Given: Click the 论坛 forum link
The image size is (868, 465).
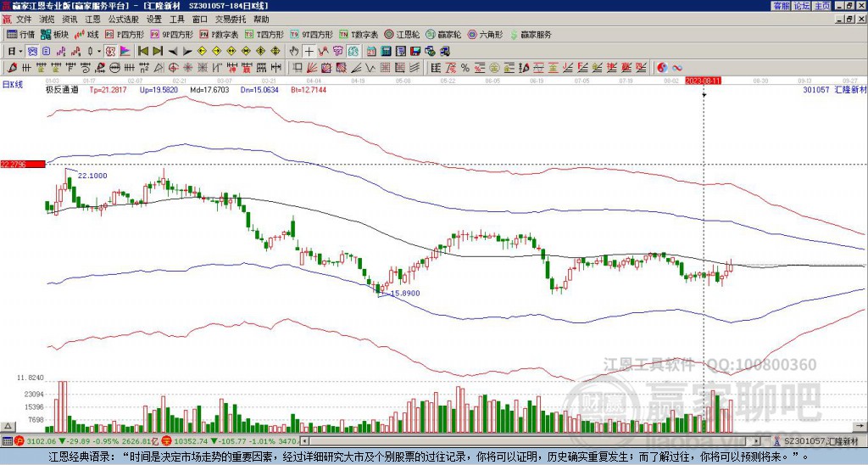Looking at the screenshot, I should pos(802,6).
